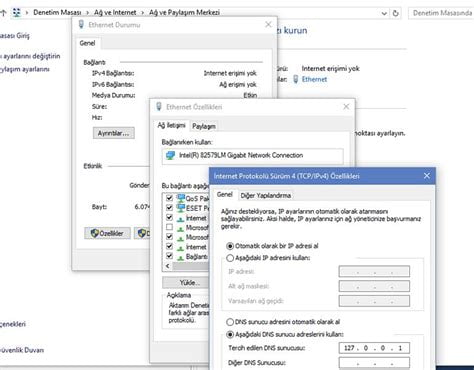Click the Diğer DNS Sunucusu field
This screenshot has width=474, height=370.
tap(374, 363)
